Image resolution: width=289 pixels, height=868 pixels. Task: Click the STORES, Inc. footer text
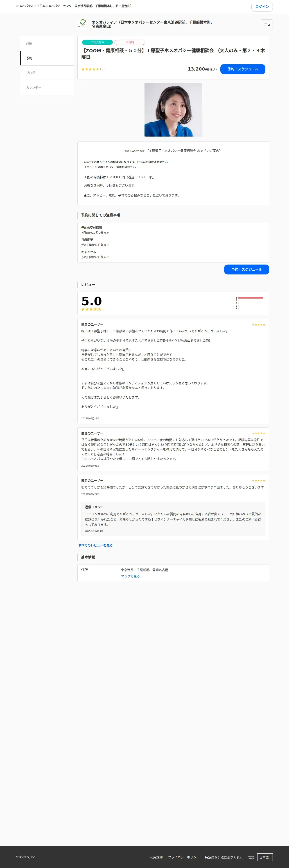pyautogui.click(x=26, y=857)
